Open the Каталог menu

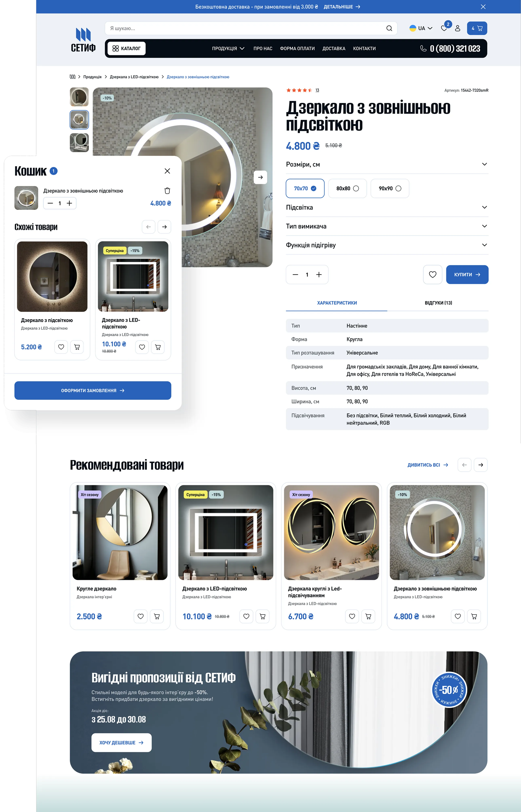[127, 48]
